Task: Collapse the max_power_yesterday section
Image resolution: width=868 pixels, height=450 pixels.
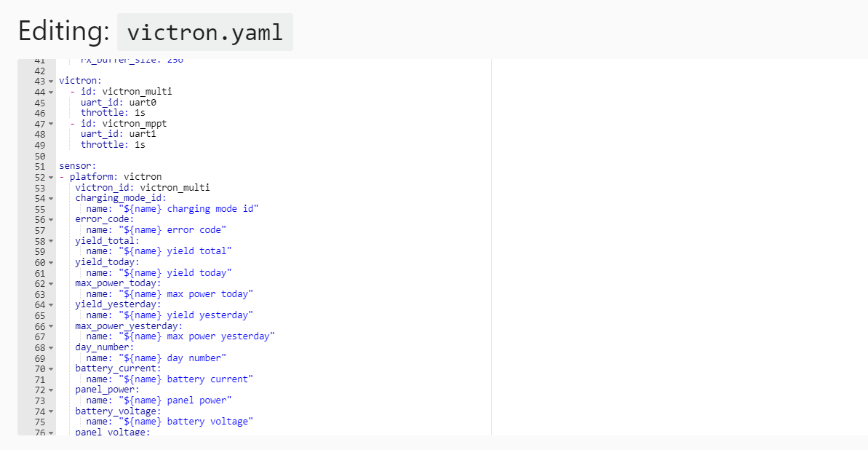Action: [51, 326]
